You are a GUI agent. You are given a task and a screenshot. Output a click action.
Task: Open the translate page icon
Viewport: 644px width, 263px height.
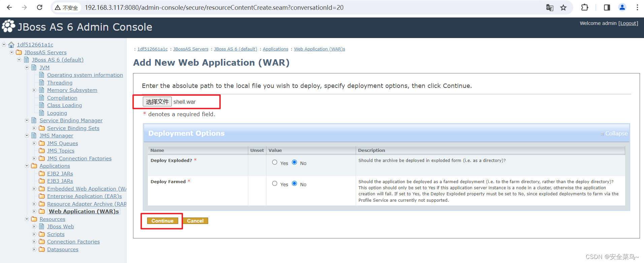[550, 7]
